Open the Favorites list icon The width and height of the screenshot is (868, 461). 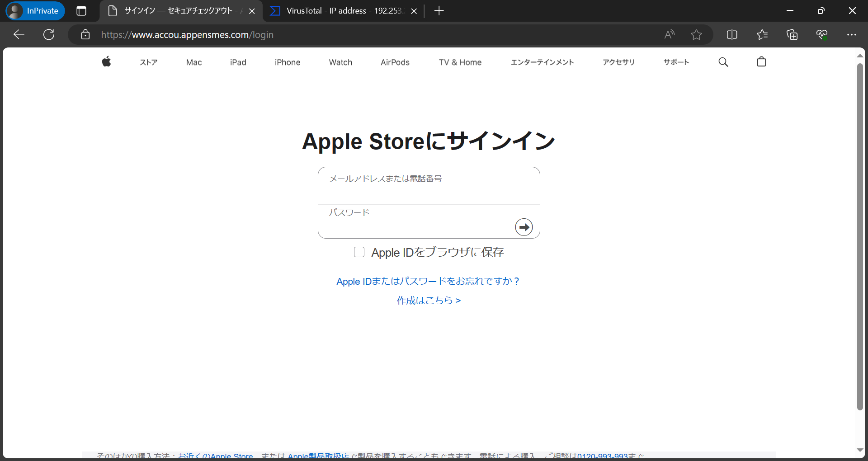tap(762, 35)
